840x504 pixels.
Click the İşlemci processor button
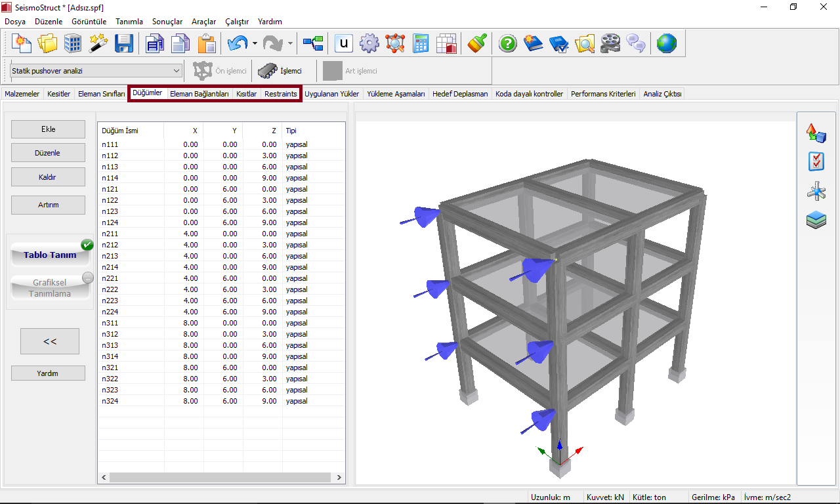280,71
